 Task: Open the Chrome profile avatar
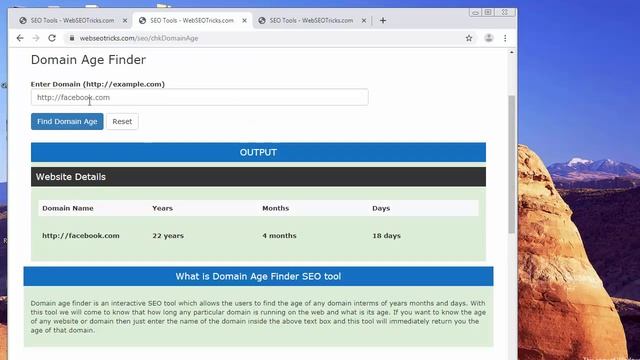click(489, 38)
